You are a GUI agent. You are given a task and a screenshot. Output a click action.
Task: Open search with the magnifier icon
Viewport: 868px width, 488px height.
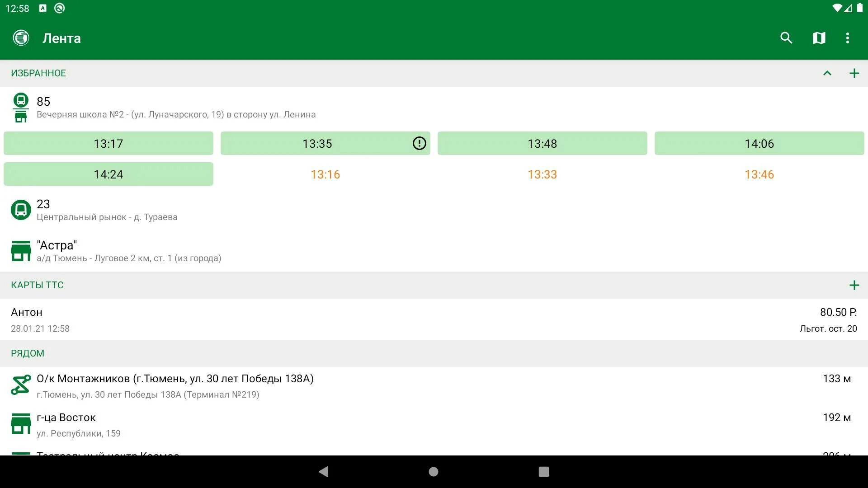pyautogui.click(x=786, y=38)
